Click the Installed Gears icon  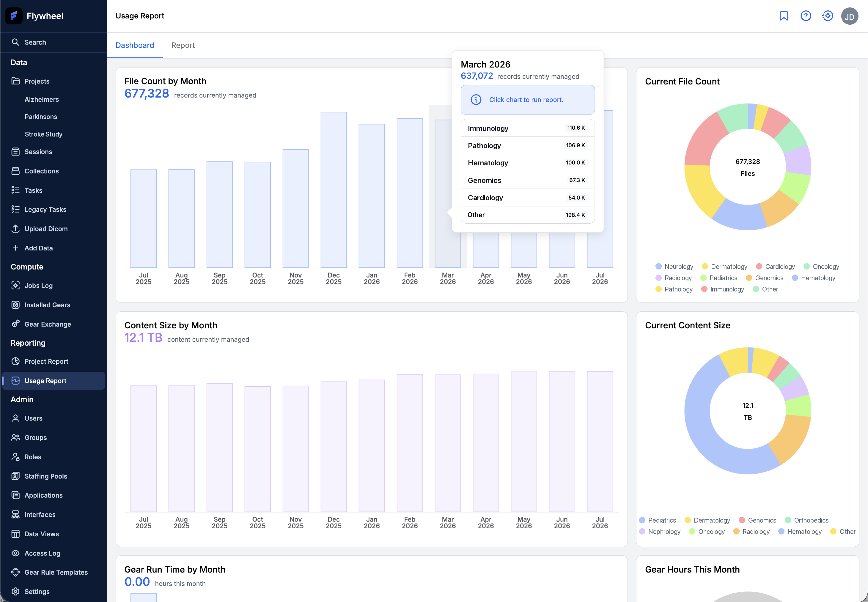[15, 305]
